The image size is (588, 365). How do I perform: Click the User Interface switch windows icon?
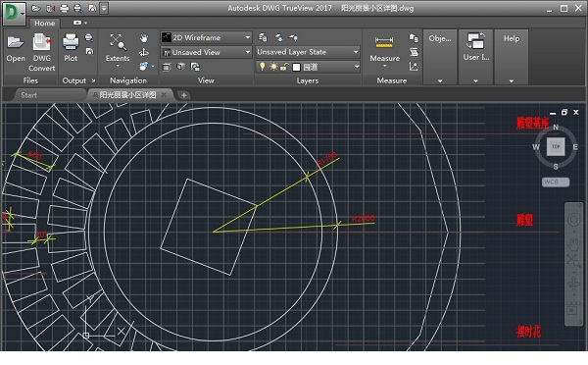click(x=476, y=41)
